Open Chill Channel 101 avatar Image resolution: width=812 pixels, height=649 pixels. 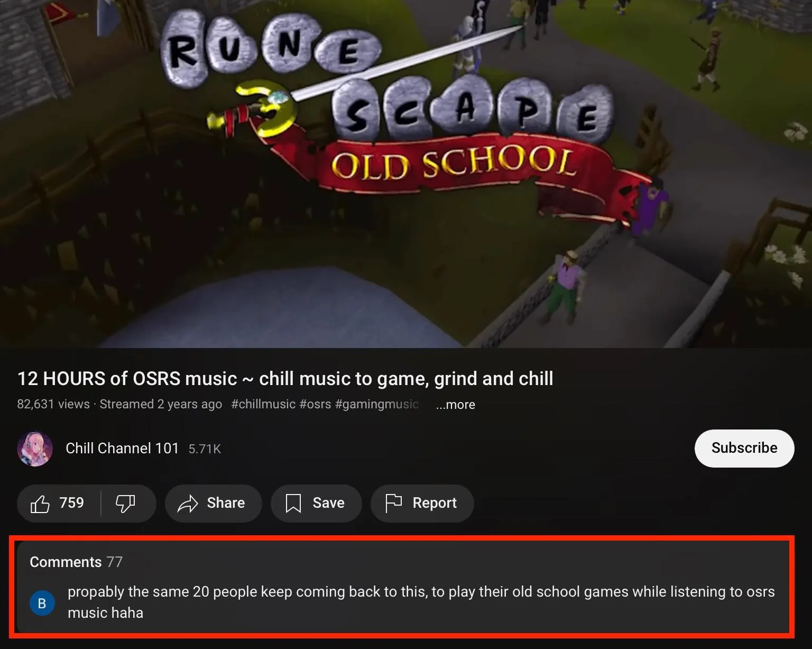click(35, 449)
